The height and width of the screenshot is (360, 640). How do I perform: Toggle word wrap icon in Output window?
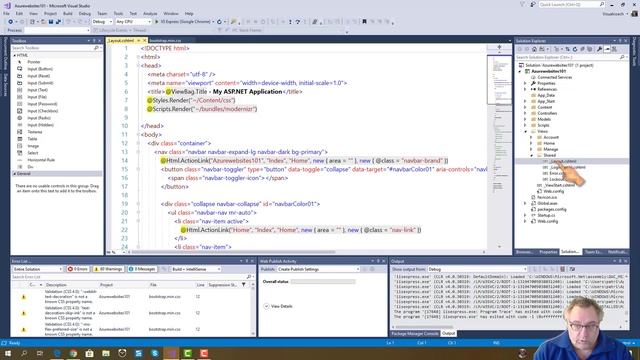[572, 269]
